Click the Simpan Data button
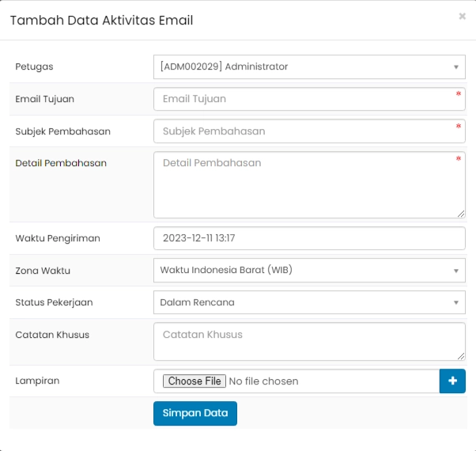476x451 pixels. click(x=195, y=413)
